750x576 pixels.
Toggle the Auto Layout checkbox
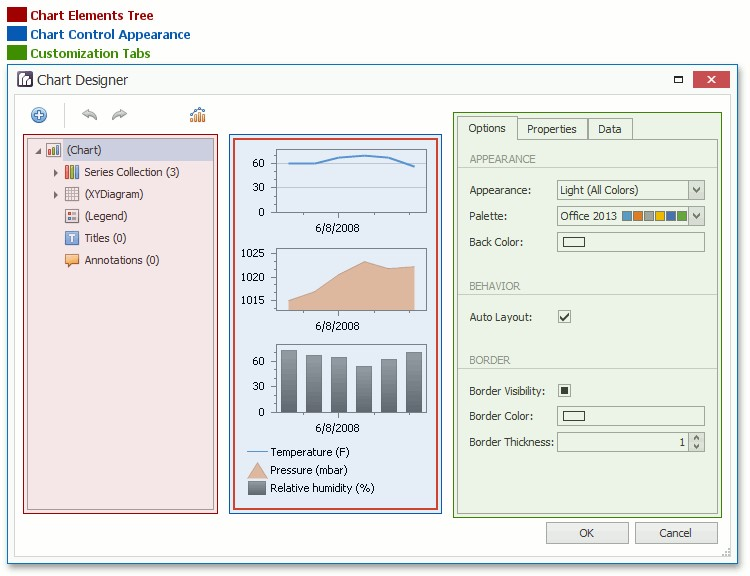coord(564,317)
